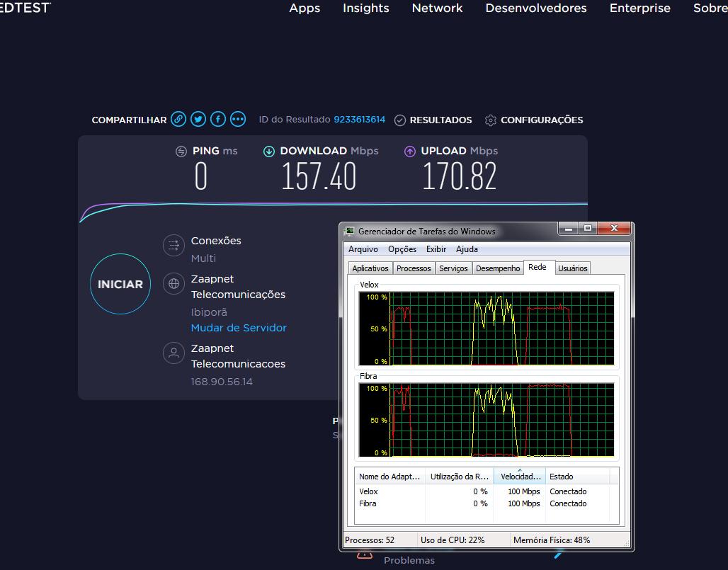This screenshot has height=570, width=728.
Task: Click the Velox network graph
Action: pyautogui.click(x=487, y=328)
